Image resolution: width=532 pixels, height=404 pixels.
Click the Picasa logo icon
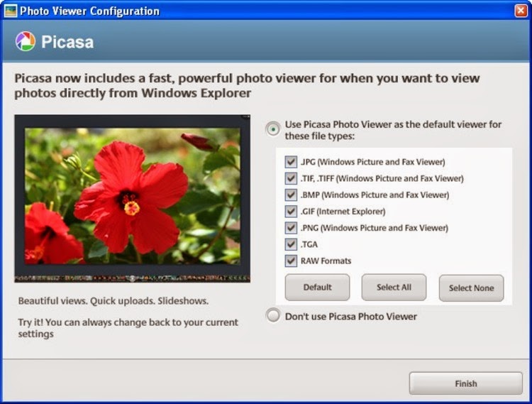pyautogui.click(x=26, y=41)
